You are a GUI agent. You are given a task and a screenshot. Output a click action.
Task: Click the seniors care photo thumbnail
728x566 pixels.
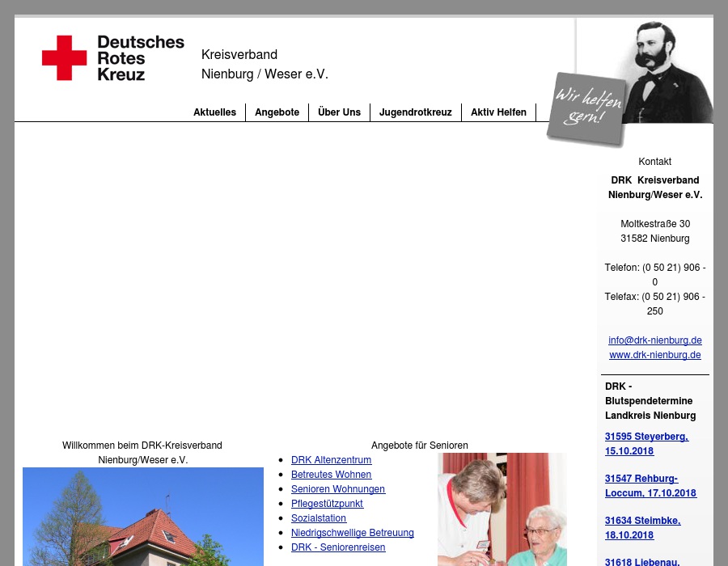[x=502, y=509]
